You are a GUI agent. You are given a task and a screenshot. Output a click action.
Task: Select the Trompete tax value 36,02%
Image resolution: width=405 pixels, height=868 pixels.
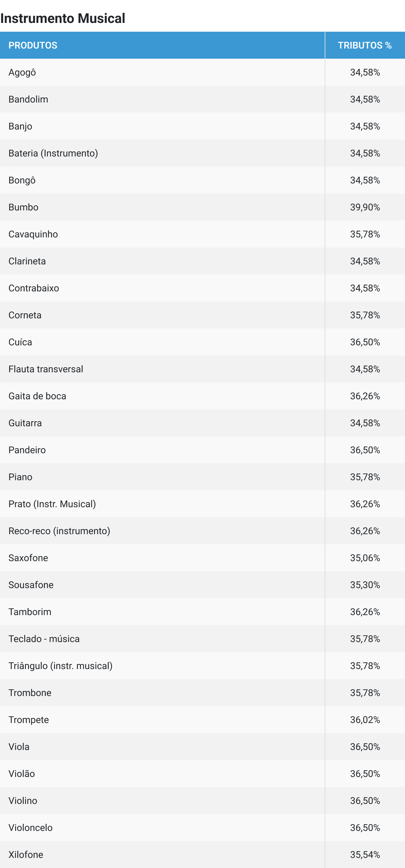[x=365, y=720]
